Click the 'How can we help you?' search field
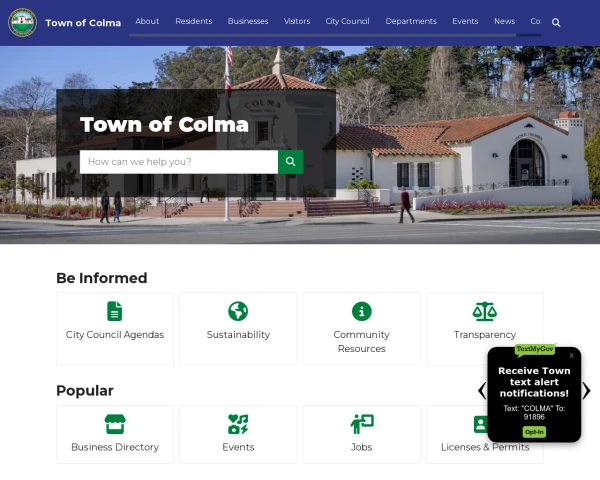Screen dimensions: 600x480 [179, 162]
